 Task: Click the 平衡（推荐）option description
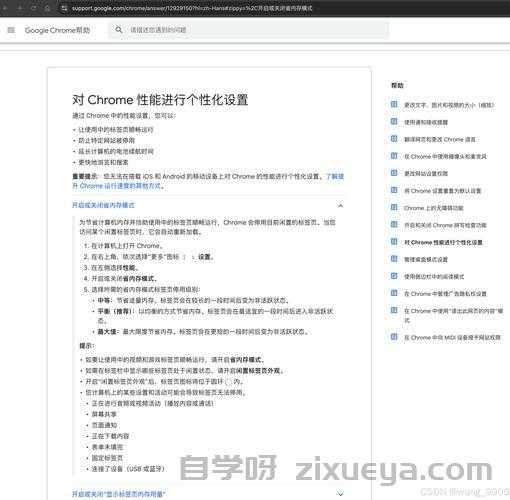point(215,316)
